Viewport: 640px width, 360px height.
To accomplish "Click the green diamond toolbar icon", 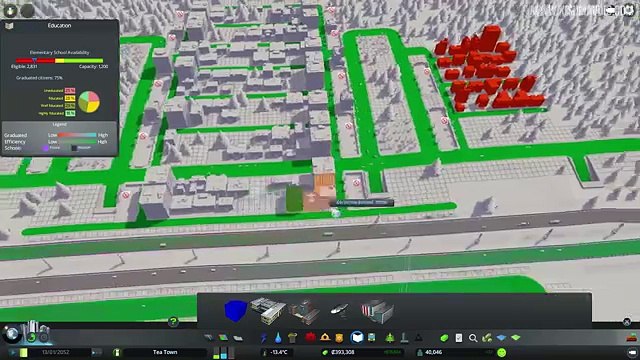I will click(x=516, y=338).
